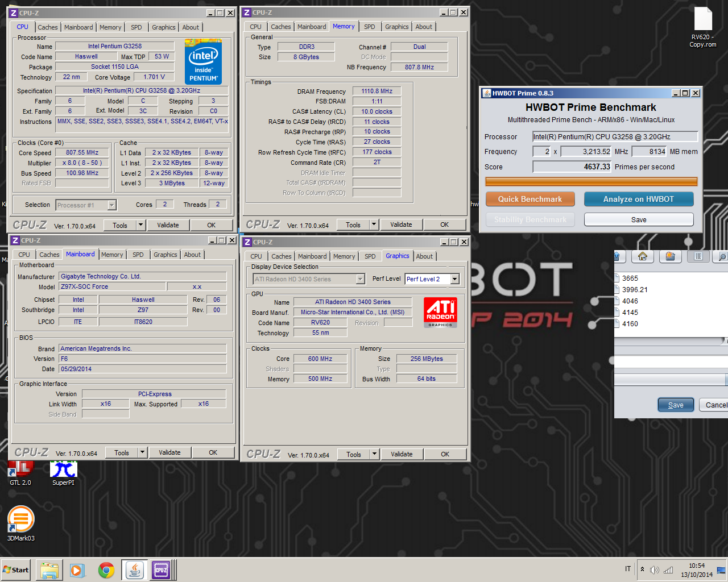This screenshot has height=582, width=728.
Task: Click mainboard model Z97X-SOC Force
Action: pyautogui.click(x=112, y=286)
